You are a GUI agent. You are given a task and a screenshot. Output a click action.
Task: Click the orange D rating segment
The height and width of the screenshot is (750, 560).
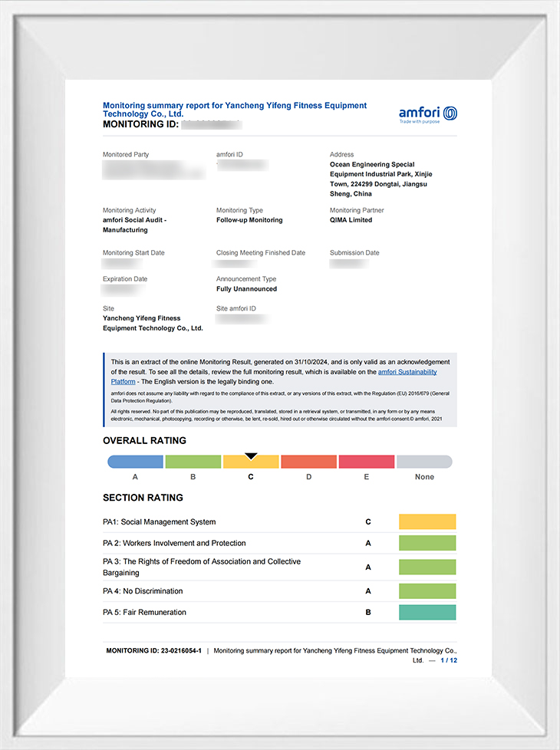(308, 462)
